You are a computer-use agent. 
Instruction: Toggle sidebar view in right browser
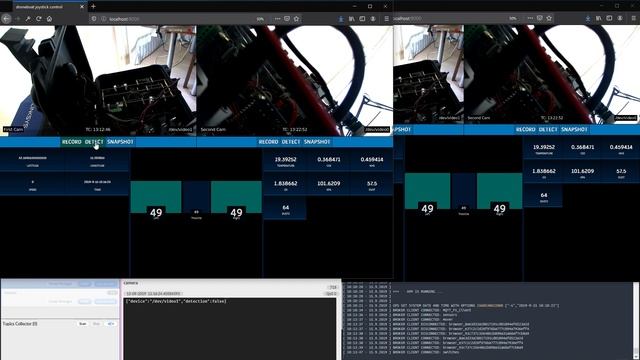tap(609, 19)
